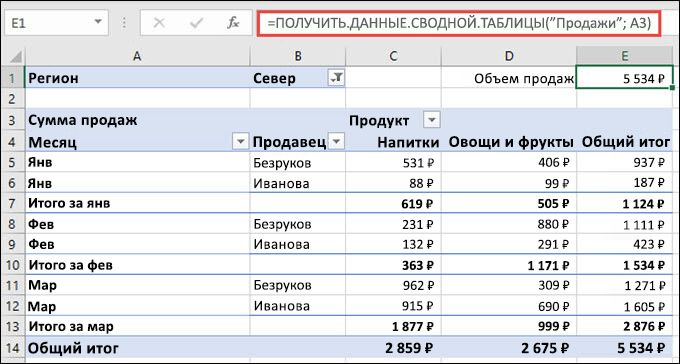The image size is (680, 364).
Task: Click the Напитки column heading cell
Action: 393,141
